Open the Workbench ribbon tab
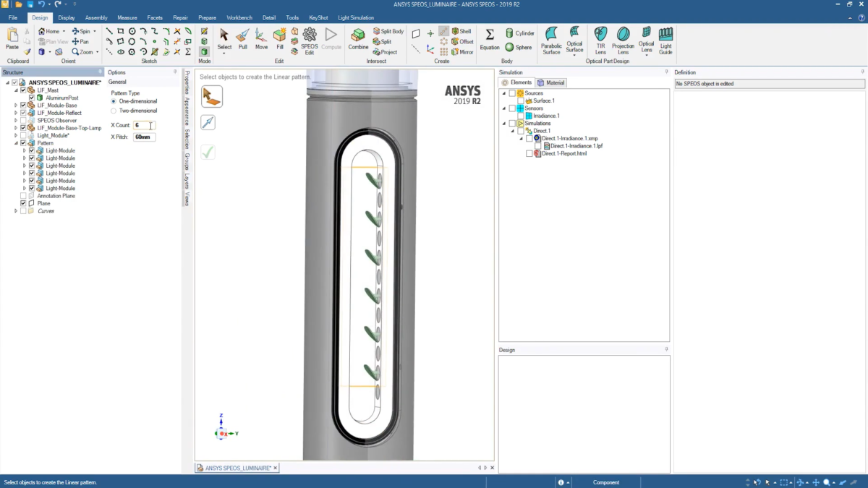The width and height of the screenshot is (868, 488). pos(239,17)
